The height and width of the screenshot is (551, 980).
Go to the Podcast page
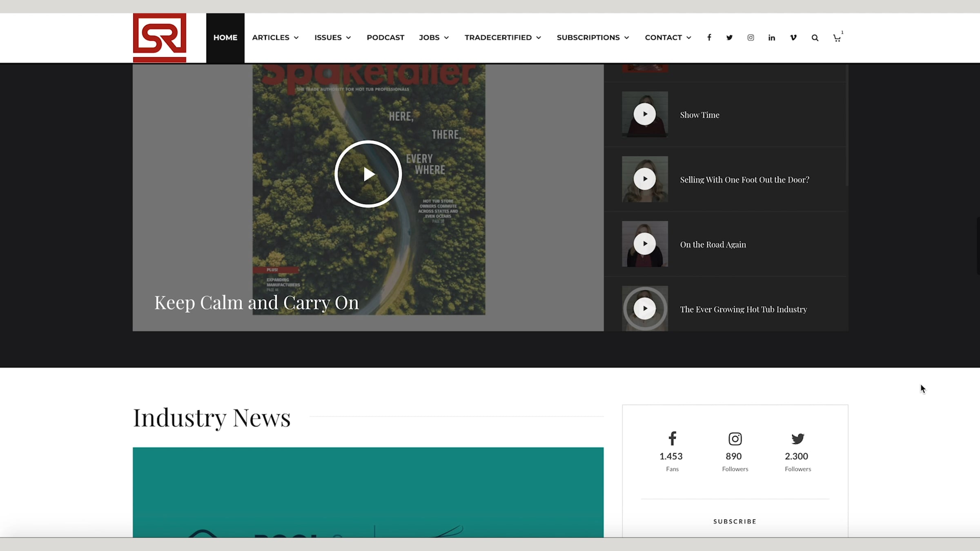click(385, 38)
